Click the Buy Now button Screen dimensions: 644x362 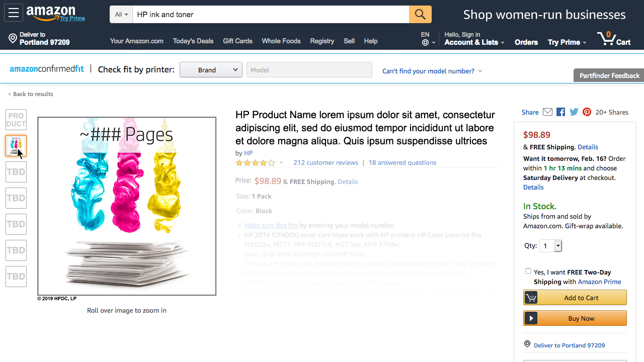pos(575,318)
